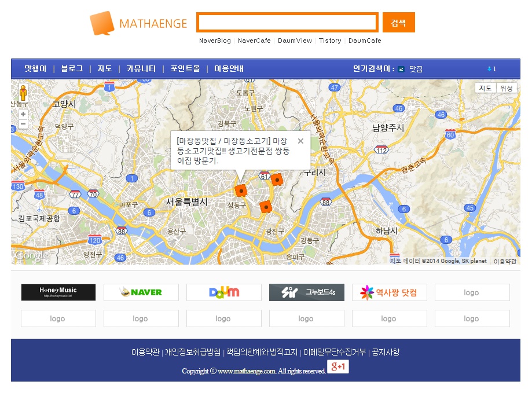
Task: Open the NaverBlog link
Action: point(215,41)
